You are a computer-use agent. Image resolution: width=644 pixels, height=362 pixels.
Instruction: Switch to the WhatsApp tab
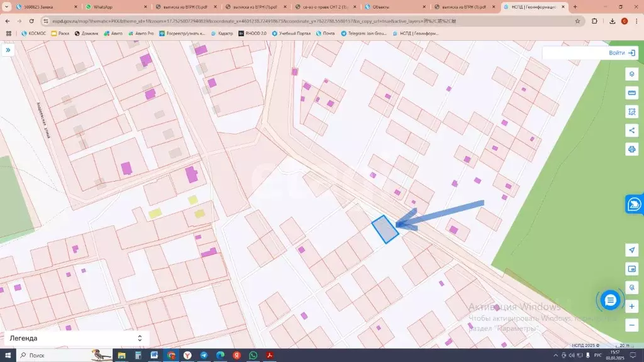[x=116, y=7]
